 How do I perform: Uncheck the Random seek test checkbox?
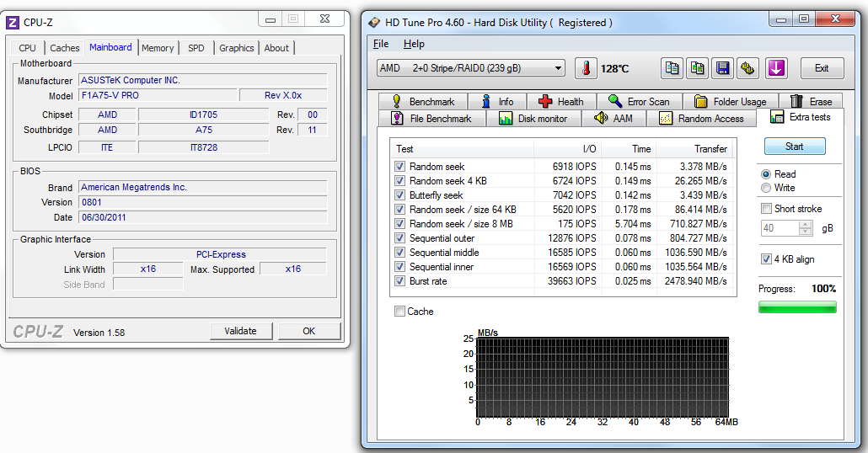[399, 166]
